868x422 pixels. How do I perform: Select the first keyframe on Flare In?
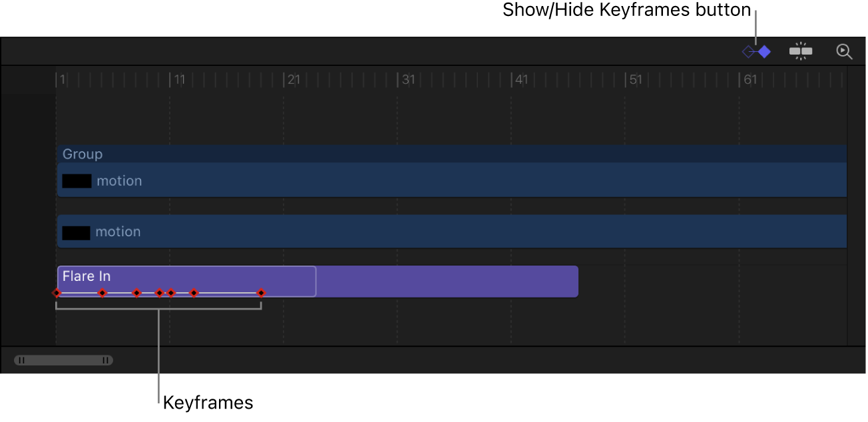[57, 292]
